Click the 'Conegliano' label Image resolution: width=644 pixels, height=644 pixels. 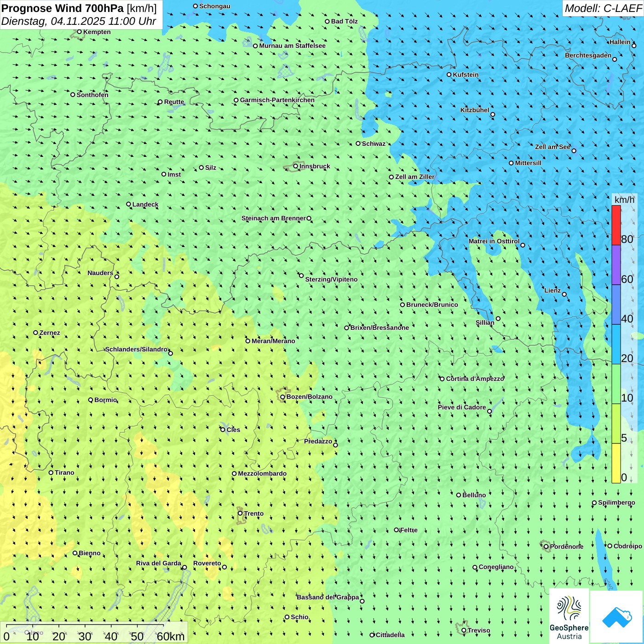pyautogui.click(x=496, y=567)
